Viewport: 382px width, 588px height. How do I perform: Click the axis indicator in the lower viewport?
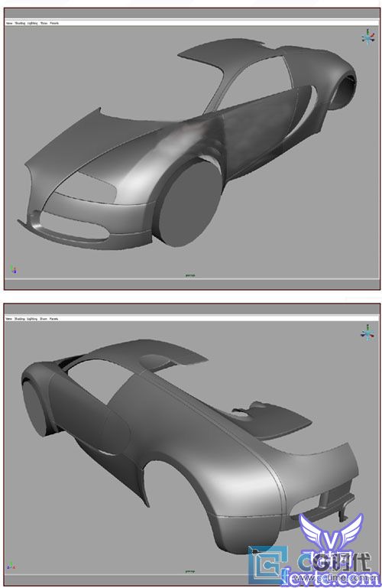click(x=11, y=566)
